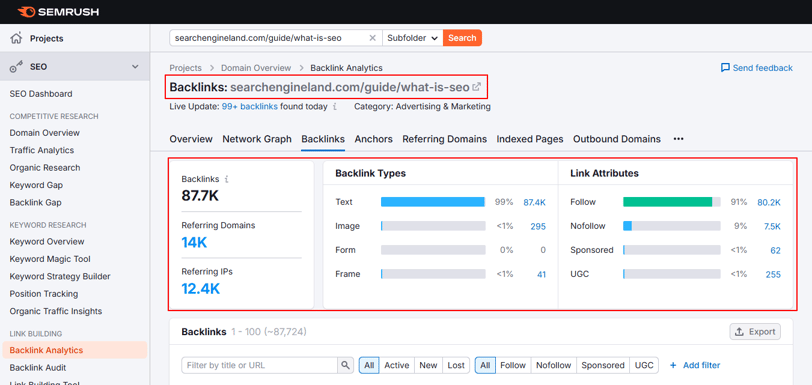Open Traffic Analytics in sidebar

point(41,150)
